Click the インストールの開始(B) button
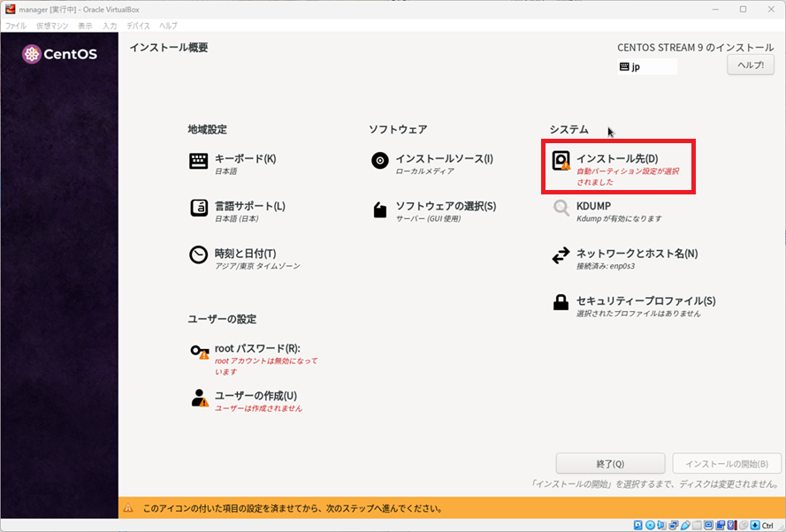 click(x=727, y=463)
